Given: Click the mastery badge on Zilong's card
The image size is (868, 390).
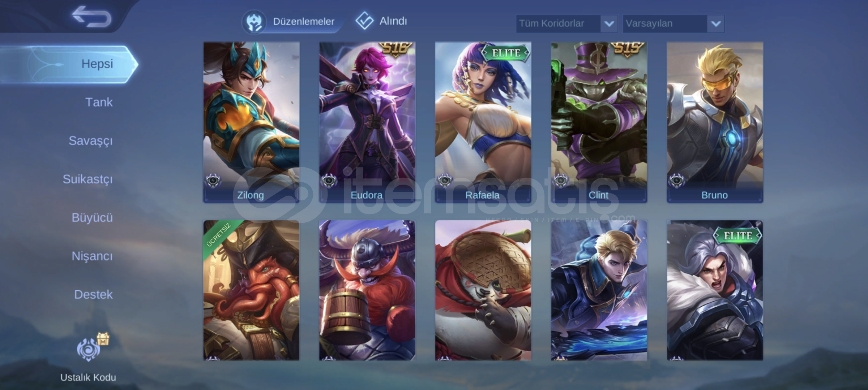Looking at the screenshot, I should 213,181.
